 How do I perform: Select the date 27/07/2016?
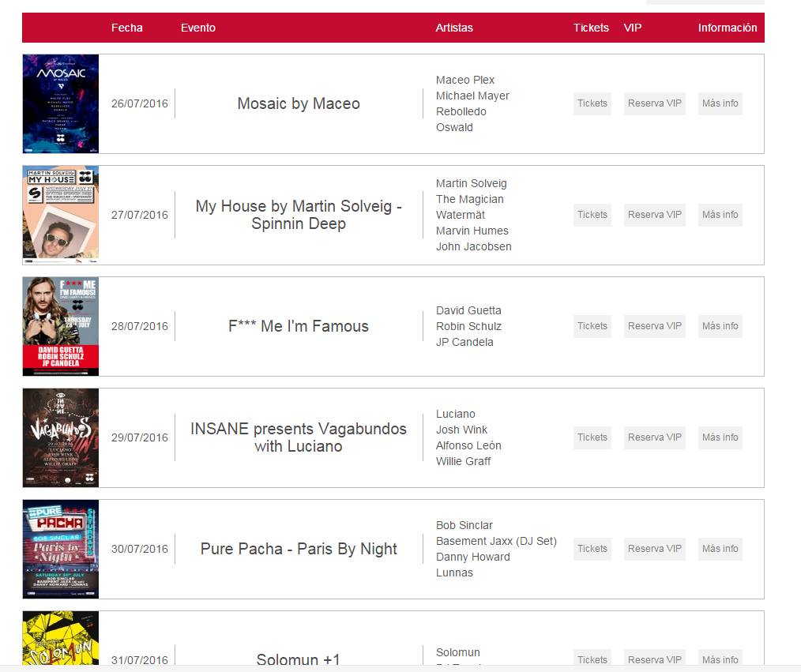(x=140, y=215)
